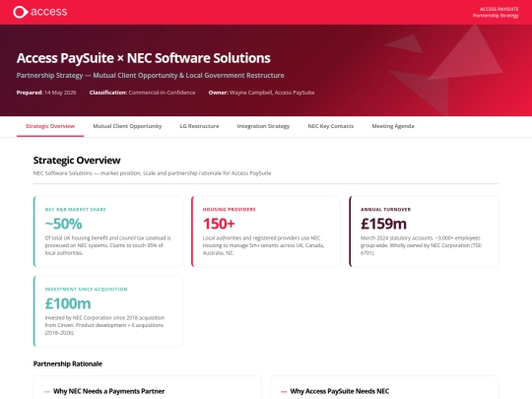Screen dimensions: 532x399
Task: Click the Partnership Strategy subtitle in banner
Action: click(151, 75)
